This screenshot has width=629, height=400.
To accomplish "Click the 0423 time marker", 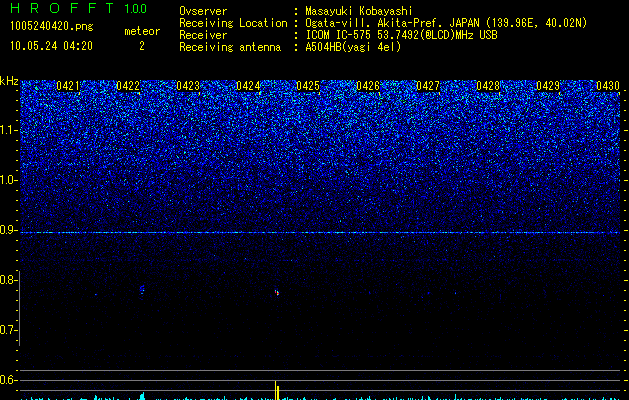I will tap(188, 86).
